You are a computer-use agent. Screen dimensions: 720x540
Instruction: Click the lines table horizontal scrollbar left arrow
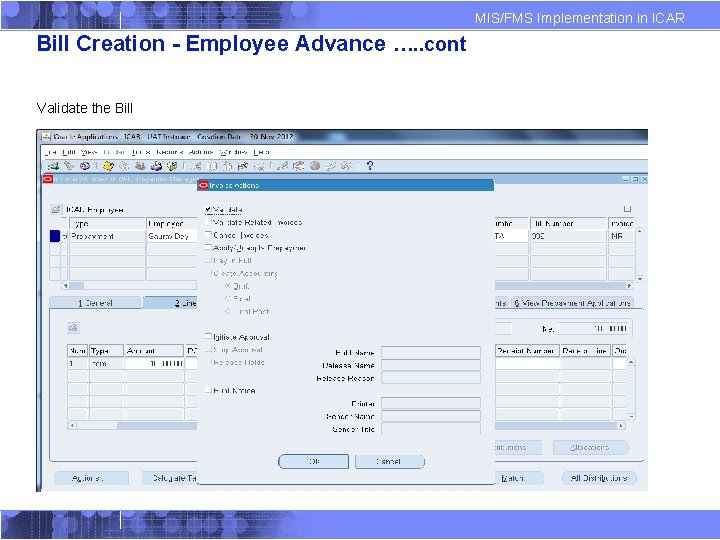click(x=72, y=425)
